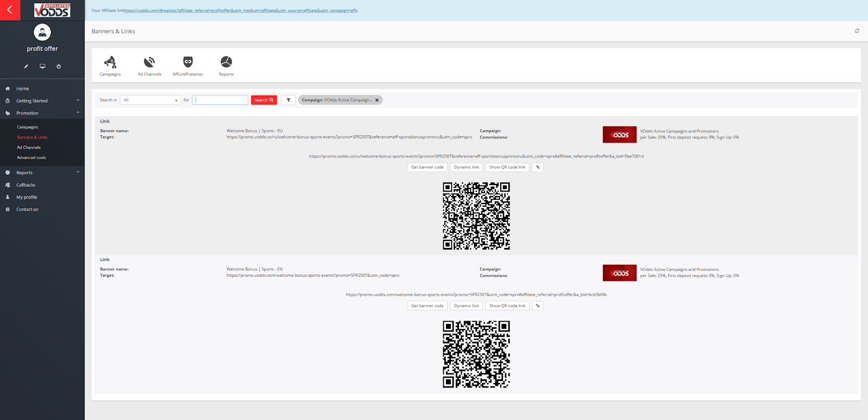Go to Home in sidebar

[x=23, y=88]
